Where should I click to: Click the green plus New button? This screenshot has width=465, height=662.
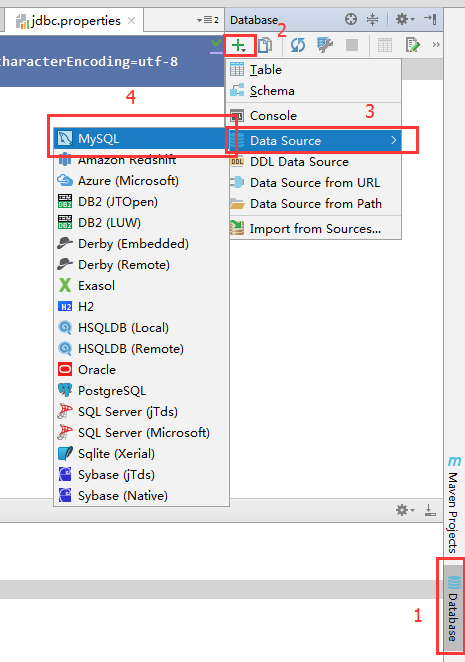click(x=239, y=45)
